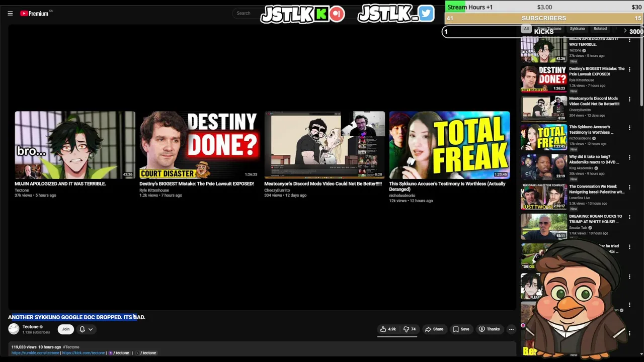Screen dimensions: 644x362
Task: Select the All filter chip
Action: click(526, 29)
